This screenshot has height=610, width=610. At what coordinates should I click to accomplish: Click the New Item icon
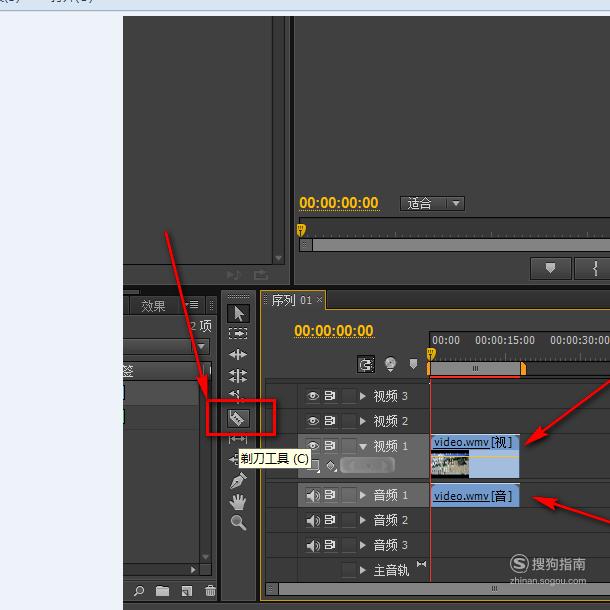pyautogui.click(x=187, y=591)
